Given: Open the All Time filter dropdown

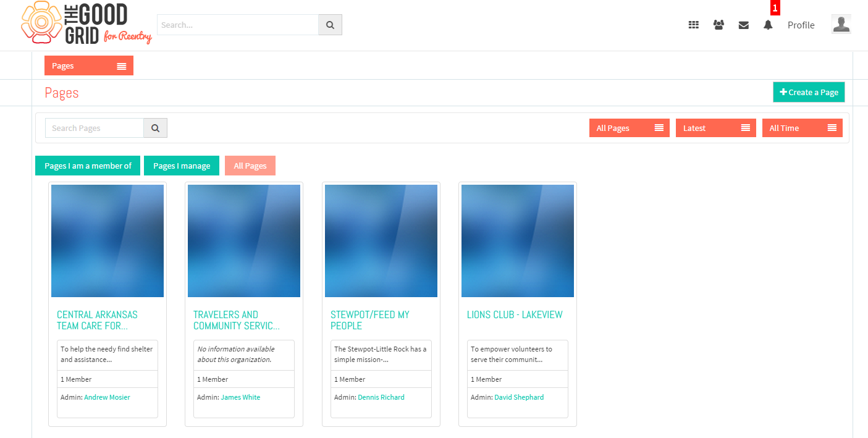Looking at the screenshot, I should click(x=803, y=128).
